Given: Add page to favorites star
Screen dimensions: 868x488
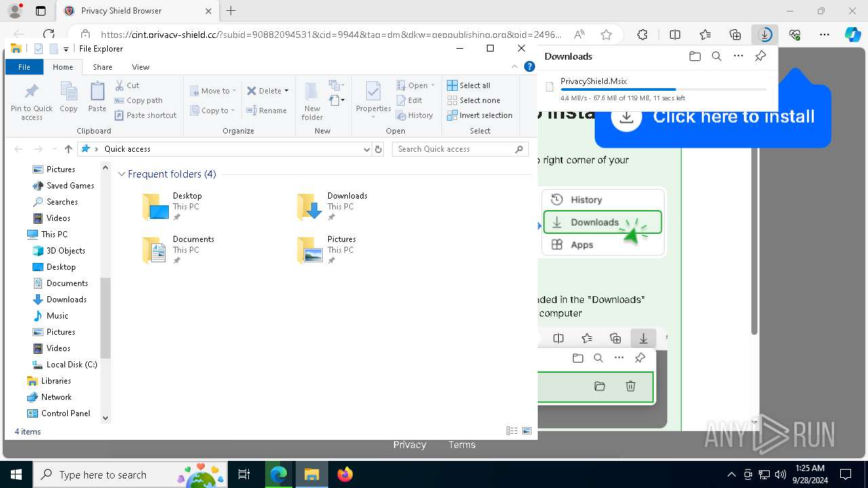Looking at the screenshot, I should coord(606,35).
